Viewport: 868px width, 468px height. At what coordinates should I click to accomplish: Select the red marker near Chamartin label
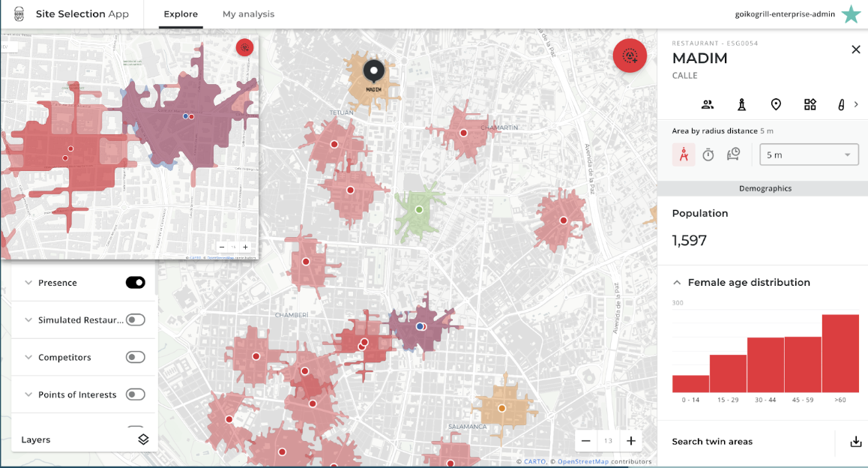463,133
